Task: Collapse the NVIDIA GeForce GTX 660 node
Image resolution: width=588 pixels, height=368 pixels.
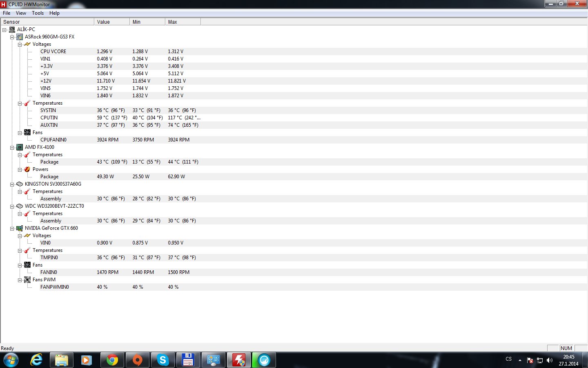Action: [12, 229]
